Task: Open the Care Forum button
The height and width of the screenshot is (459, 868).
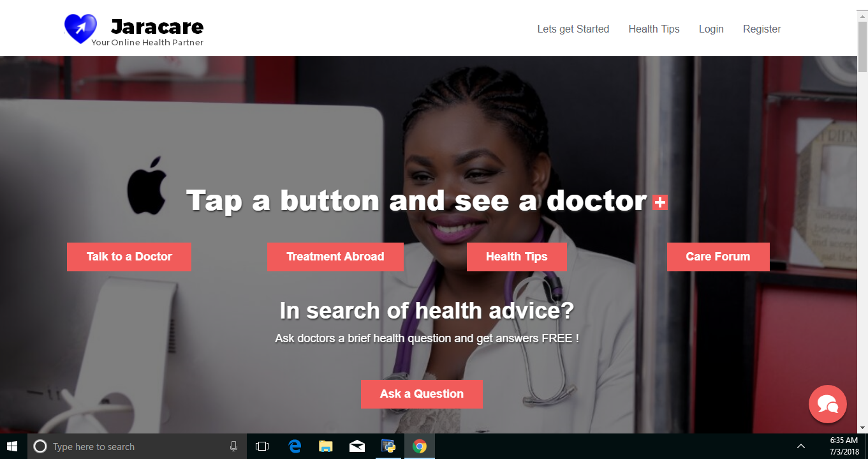Action: pos(718,257)
